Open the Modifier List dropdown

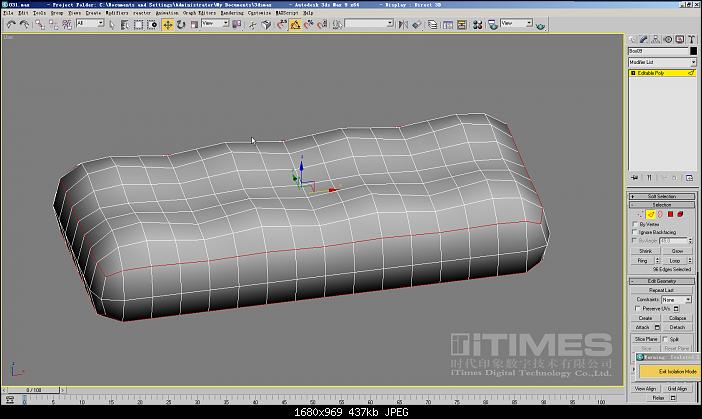click(x=662, y=62)
